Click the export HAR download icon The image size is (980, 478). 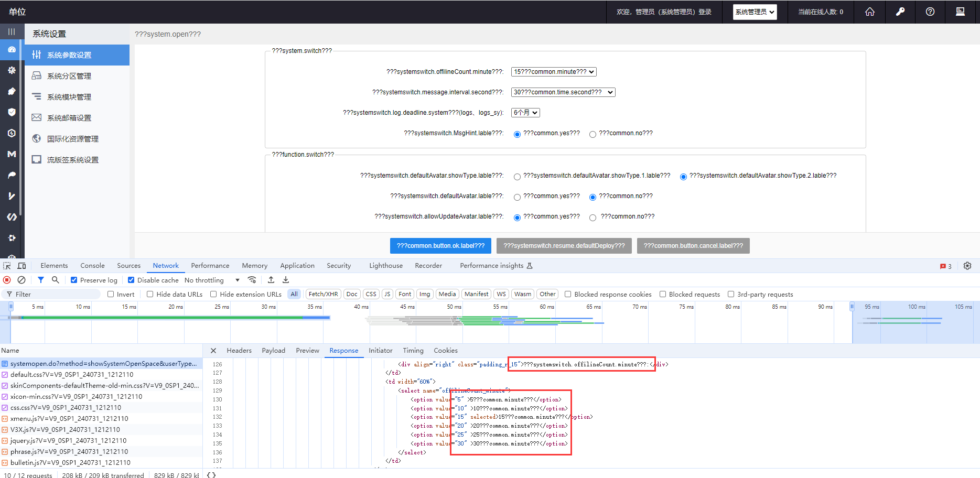[286, 280]
